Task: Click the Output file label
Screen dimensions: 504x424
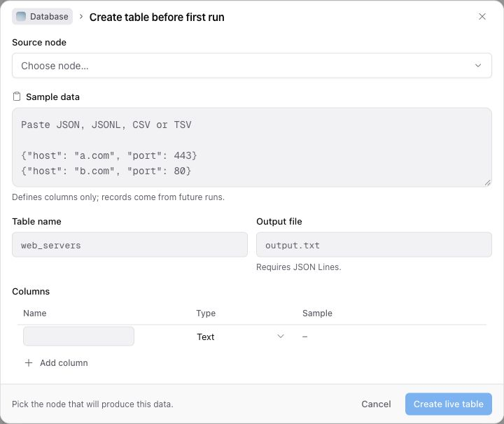Action: tap(279, 221)
